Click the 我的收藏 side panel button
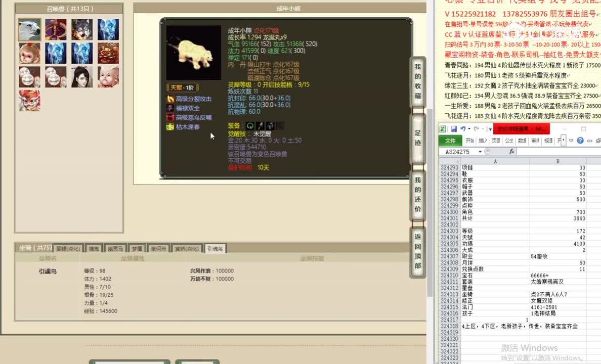The height and width of the screenshot is (364, 601). coord(417,82)
